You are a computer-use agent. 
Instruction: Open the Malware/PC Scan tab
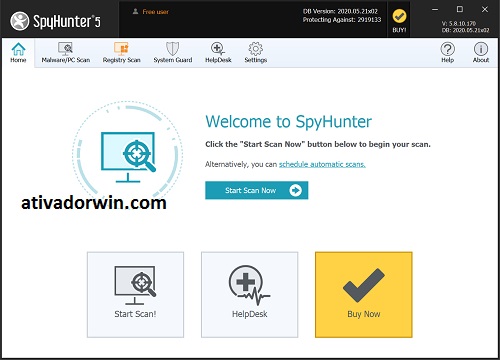click(x=66, y=53)
